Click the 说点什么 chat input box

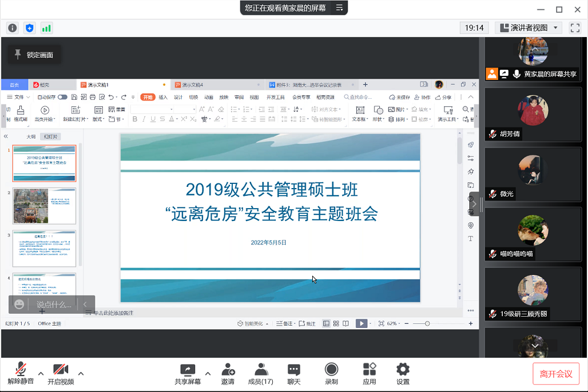(x=54, y=304)
